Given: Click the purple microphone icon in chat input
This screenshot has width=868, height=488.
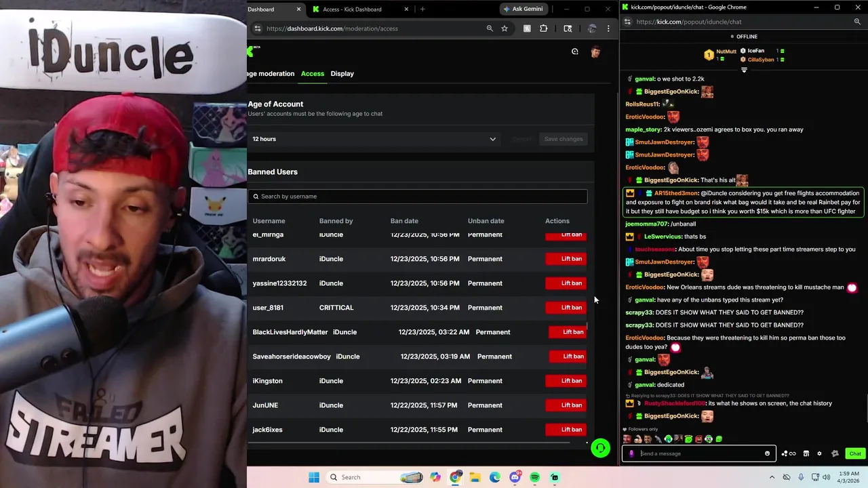Looking at the screenshot, I should (631, 453).
